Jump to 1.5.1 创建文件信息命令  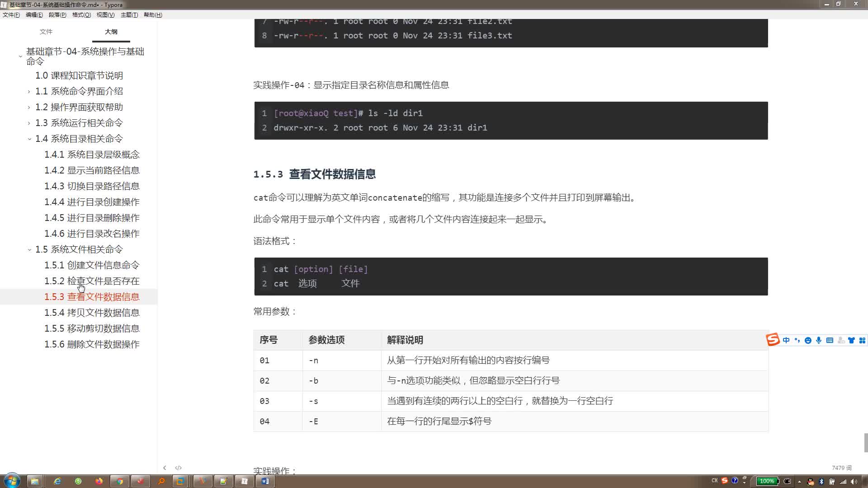point(92,265)
